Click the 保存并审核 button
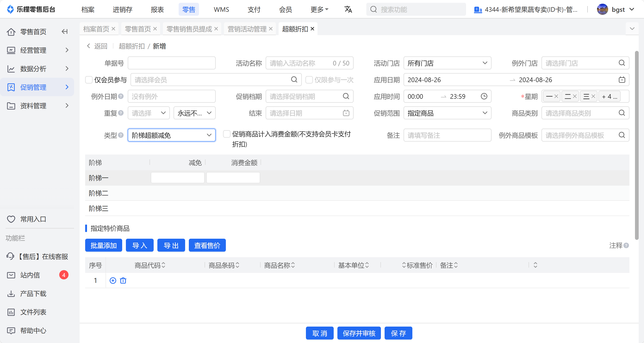Image resolution: width=644 pixels, height=343 pixels. (x=359, y=333)
